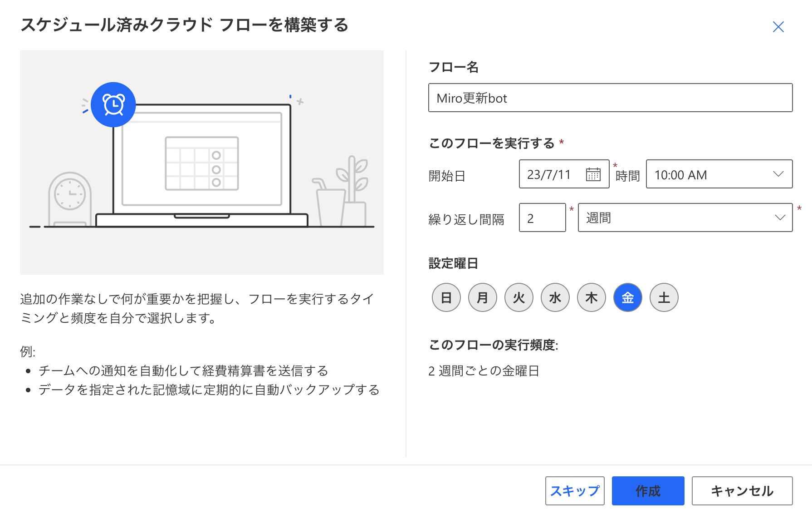This screenshot has width=812, height=514.
Task: Click the 'データを指定された記憶域' example bullet
Action: point(209,390)
